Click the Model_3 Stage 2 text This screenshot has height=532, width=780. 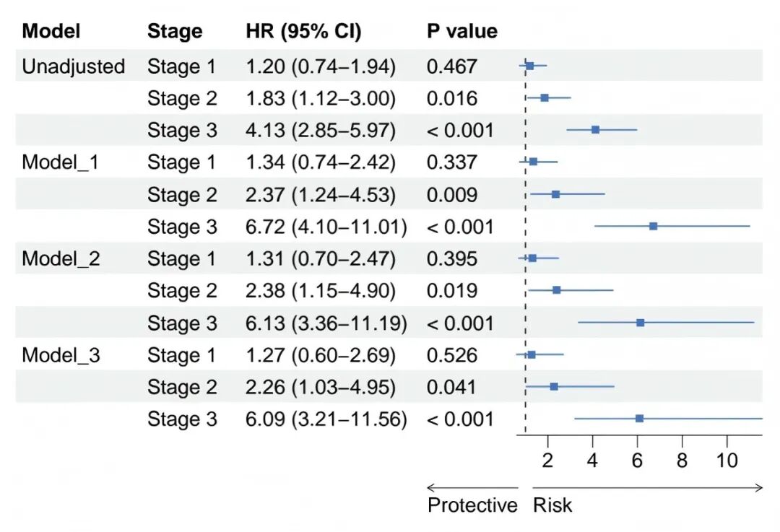(182, 387)
